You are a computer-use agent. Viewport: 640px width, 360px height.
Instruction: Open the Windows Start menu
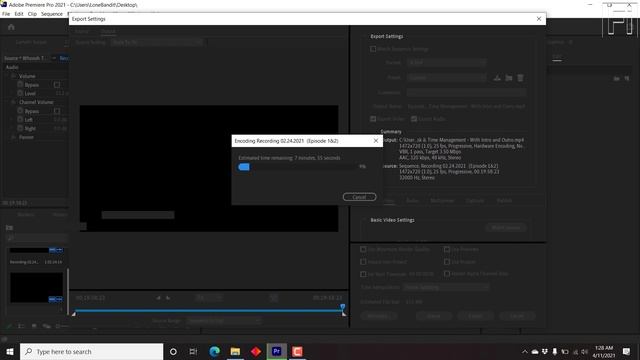coord(10,351)
